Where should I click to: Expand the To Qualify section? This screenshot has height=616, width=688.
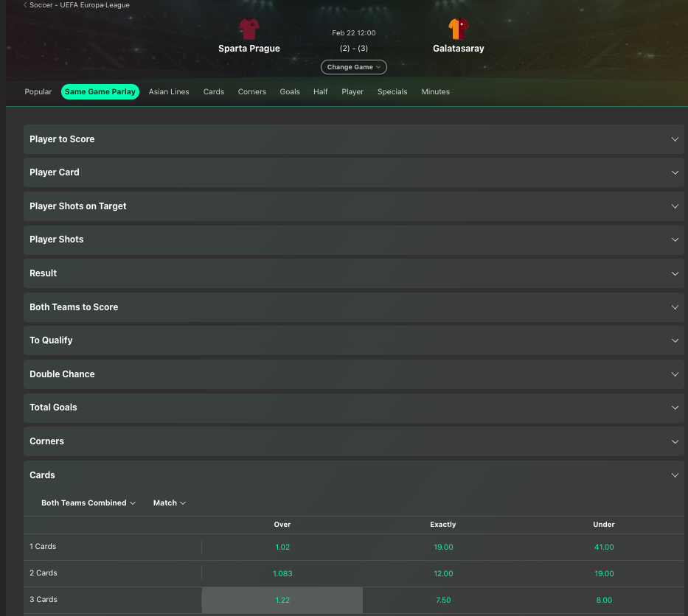354,340
